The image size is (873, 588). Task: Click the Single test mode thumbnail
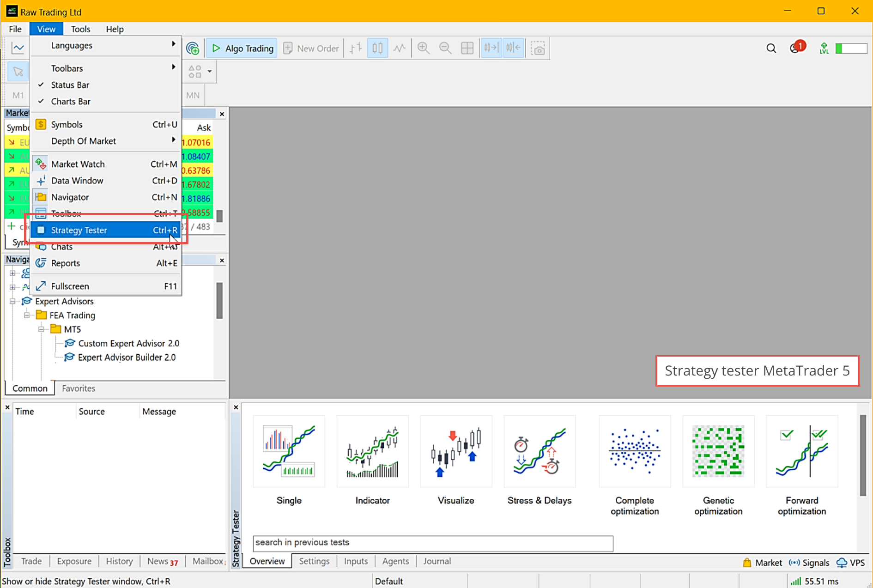(289, 451)
